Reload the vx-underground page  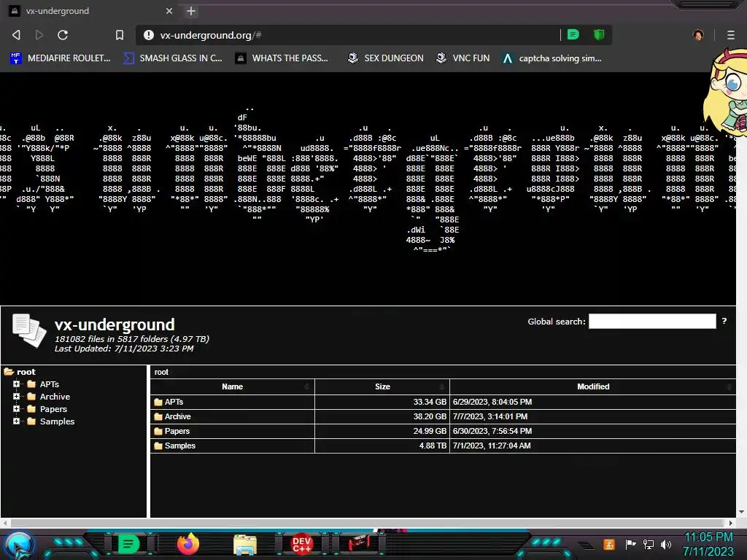[63, 35]
